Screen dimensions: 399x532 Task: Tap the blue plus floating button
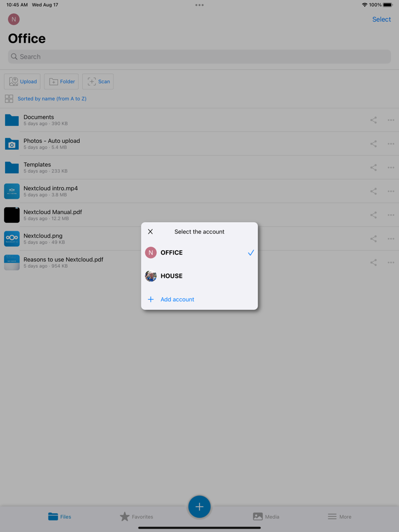tap(199, 507)
